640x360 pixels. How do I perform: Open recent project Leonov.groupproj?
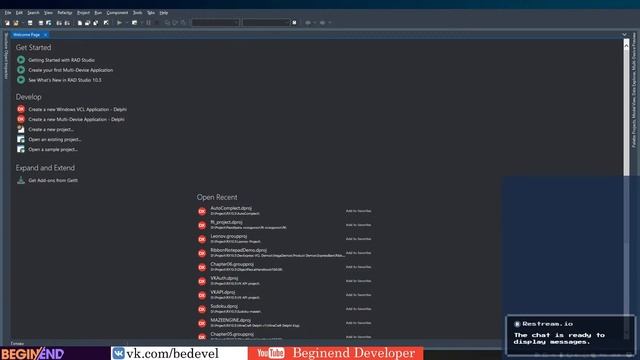(x=229, y=236)
